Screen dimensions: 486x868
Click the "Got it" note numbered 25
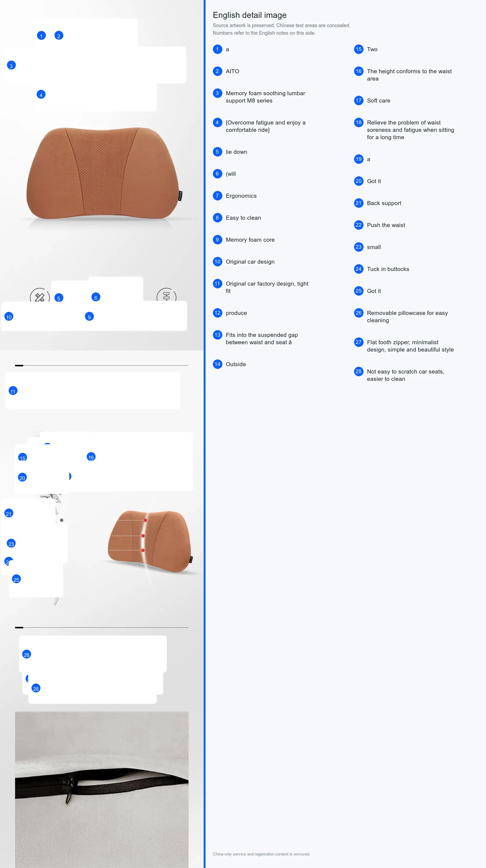pos(374,291)
